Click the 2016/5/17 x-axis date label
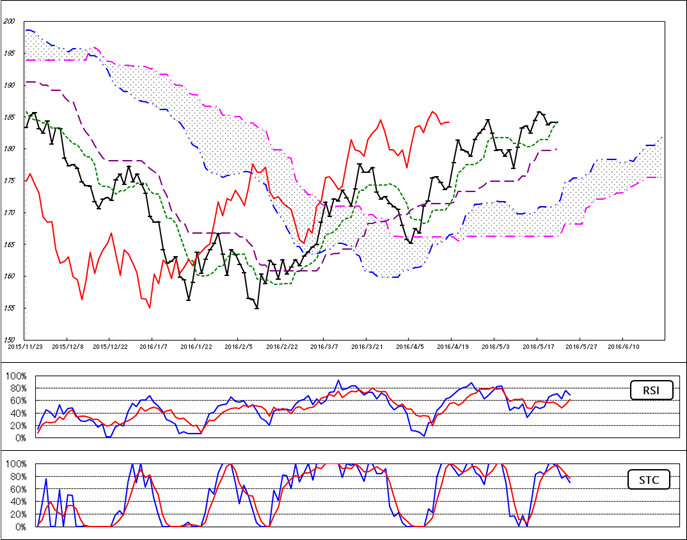 pyautogui.click(x=539, y=346)
